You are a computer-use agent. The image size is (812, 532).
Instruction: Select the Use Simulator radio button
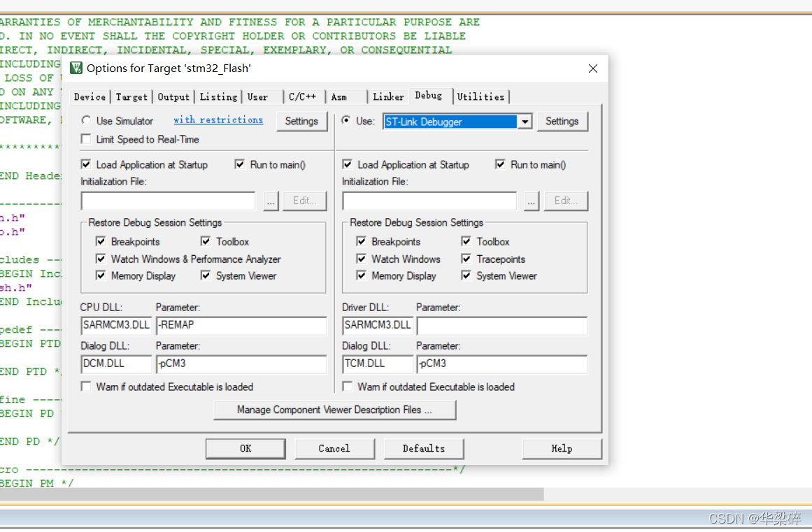[x=86, y=120]
